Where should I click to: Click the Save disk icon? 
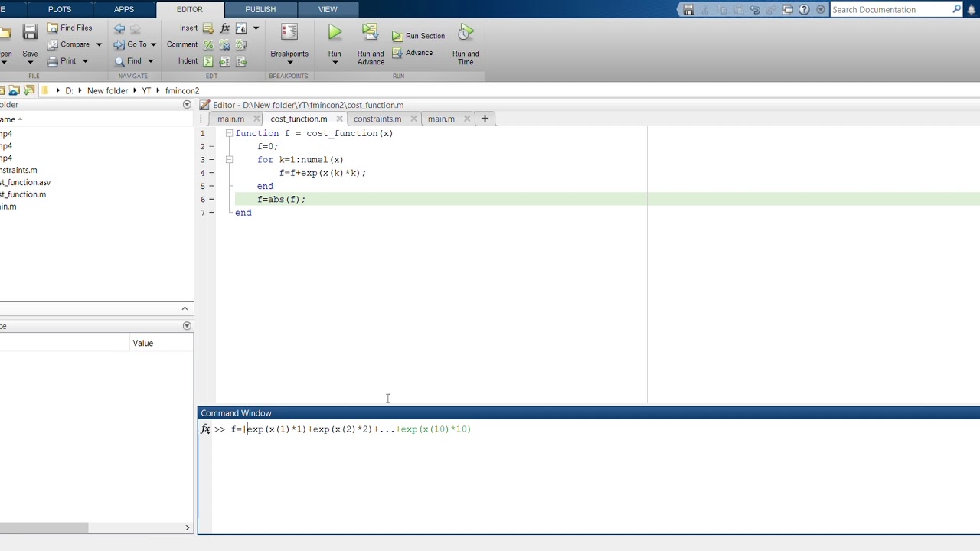[30, 32]
